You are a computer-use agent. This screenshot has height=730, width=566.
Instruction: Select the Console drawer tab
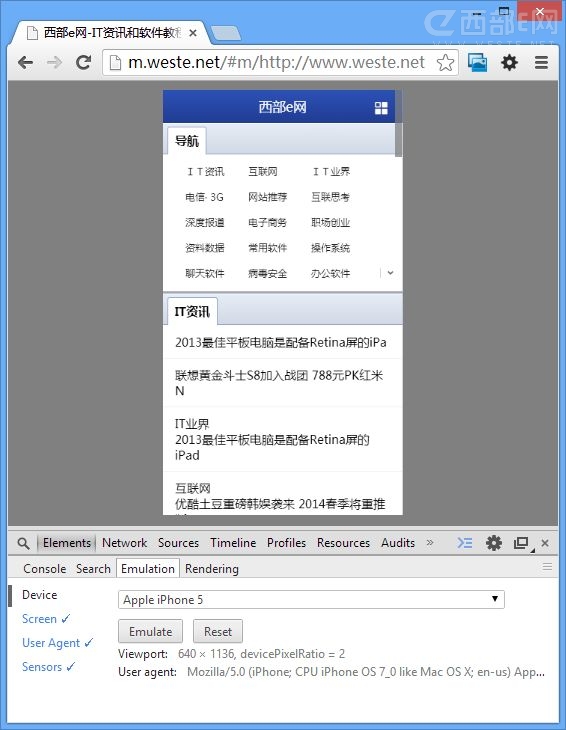click(x=45, y=568)
